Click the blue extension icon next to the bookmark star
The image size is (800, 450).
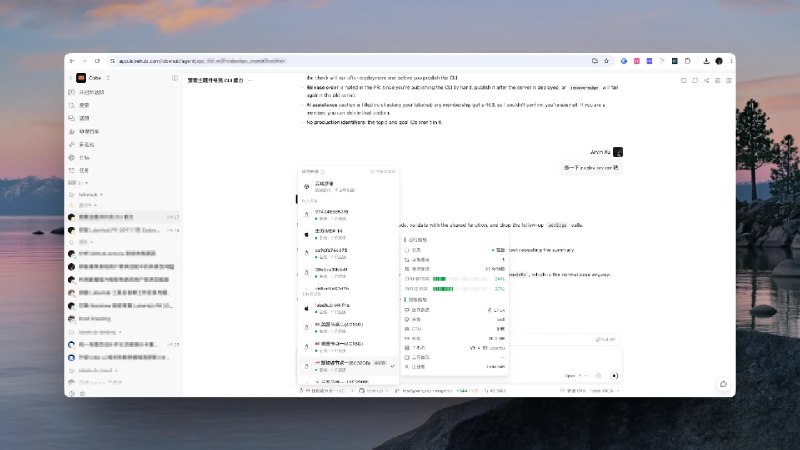coord(623,61)
